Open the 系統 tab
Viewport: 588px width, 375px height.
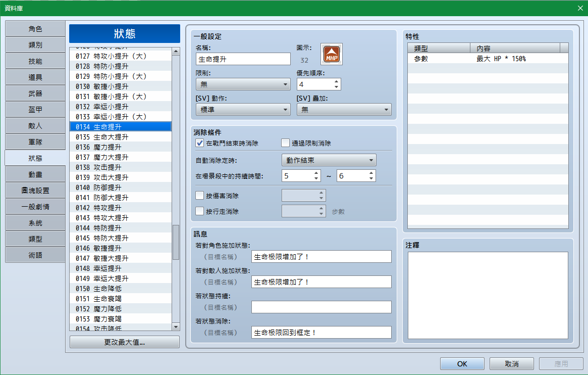point(35,223)
